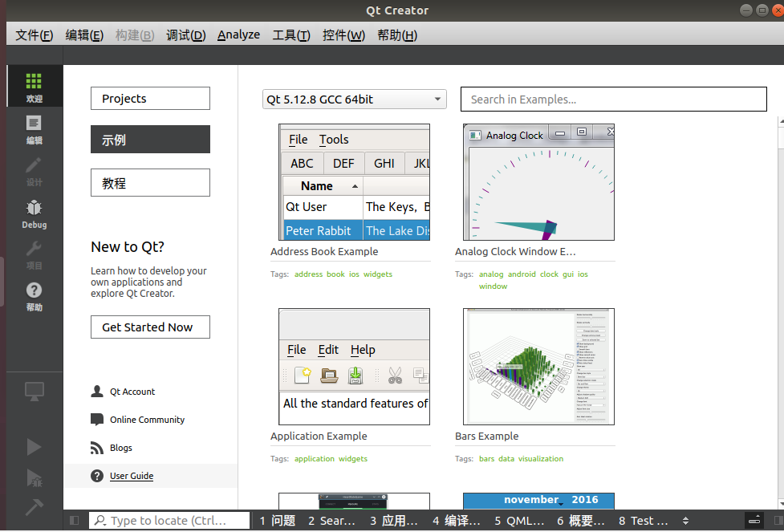Screen dimensions: 784x532
Task: Toggle the left sidebar icon in status bar
Action: pos(74,521)
